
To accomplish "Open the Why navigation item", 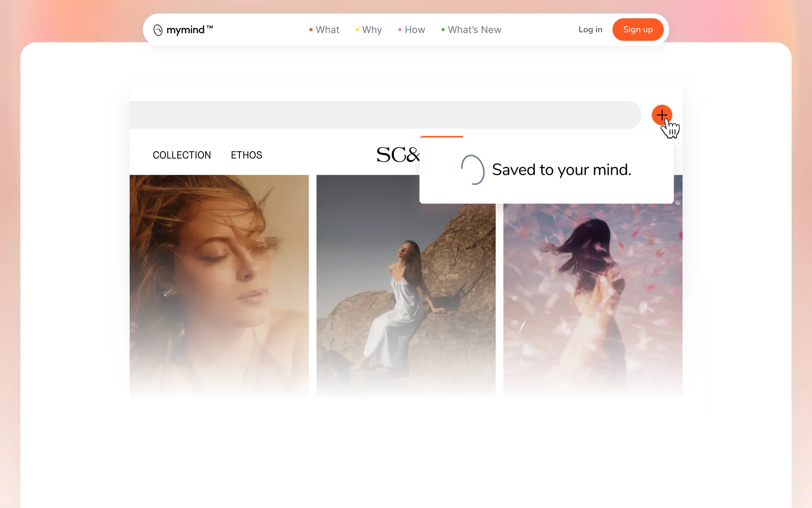I will pos(372,30).
